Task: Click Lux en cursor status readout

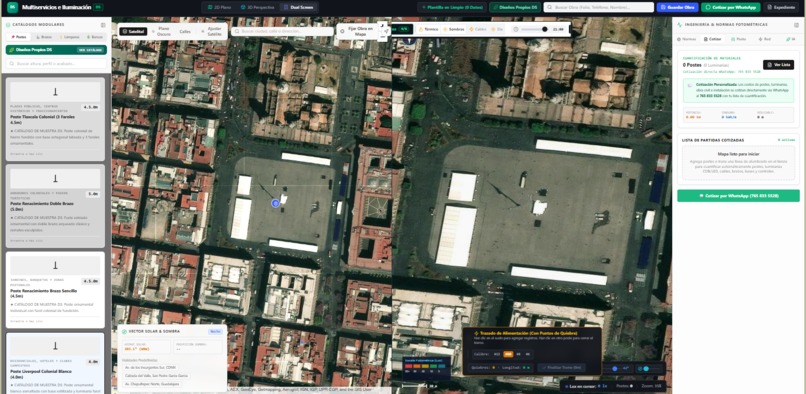Action: click(x=586, y=386)
